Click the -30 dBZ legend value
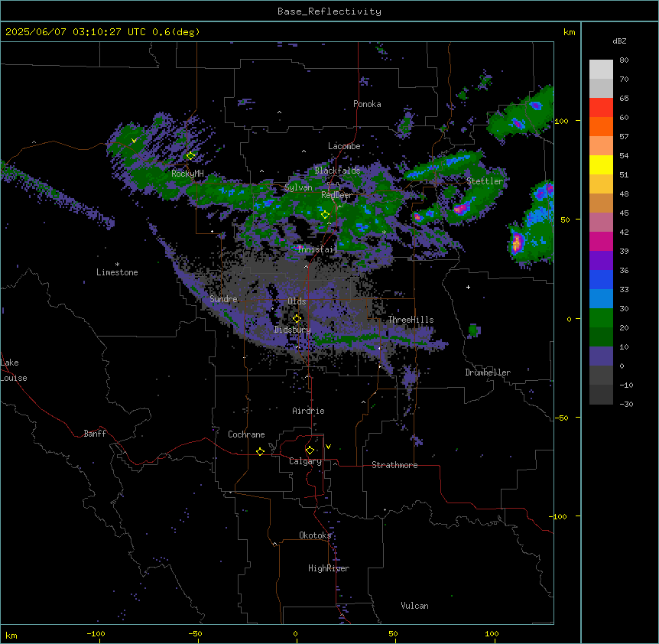 pyautogui.click(x=626, y=405)
